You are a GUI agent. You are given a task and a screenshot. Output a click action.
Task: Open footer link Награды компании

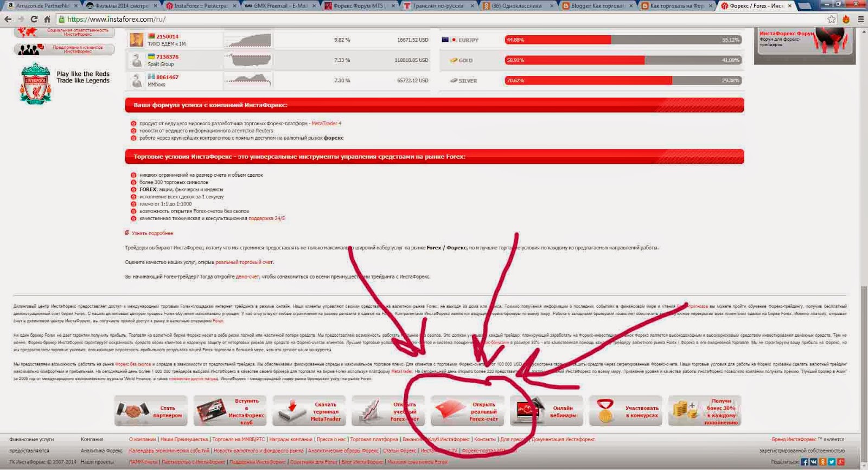pyautogui.click(x=291, y=439)
